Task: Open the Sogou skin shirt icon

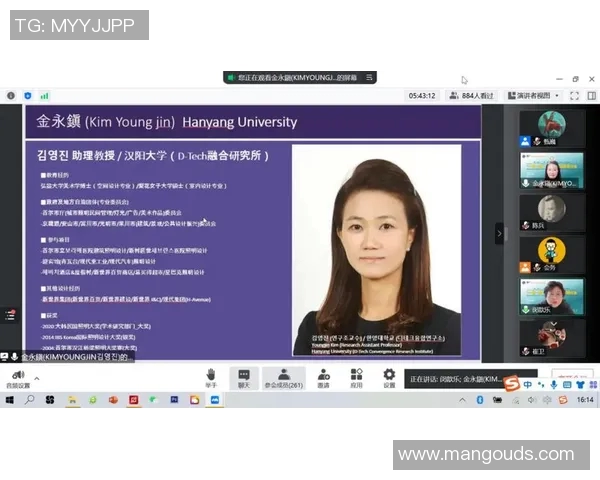Action: tap(580, 385)
